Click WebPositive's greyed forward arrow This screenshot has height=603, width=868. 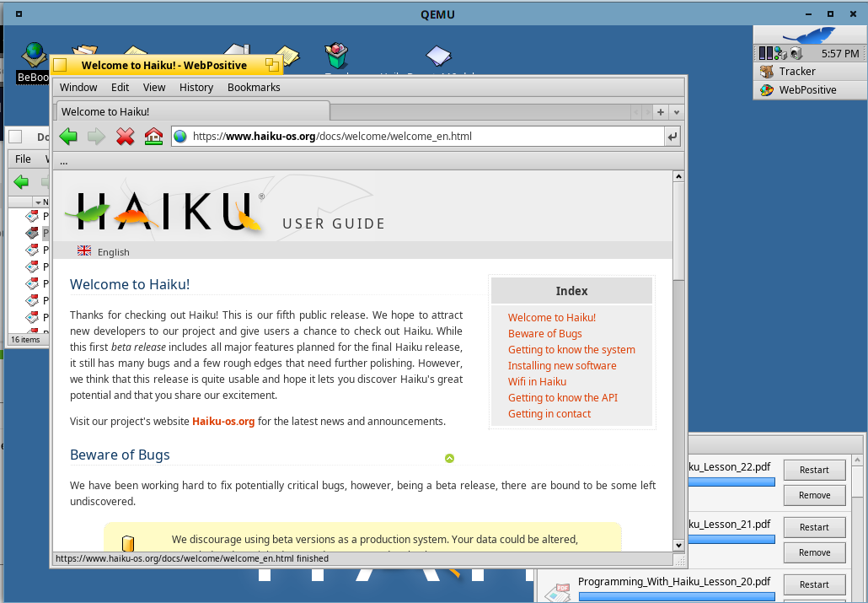coord(96,136)
